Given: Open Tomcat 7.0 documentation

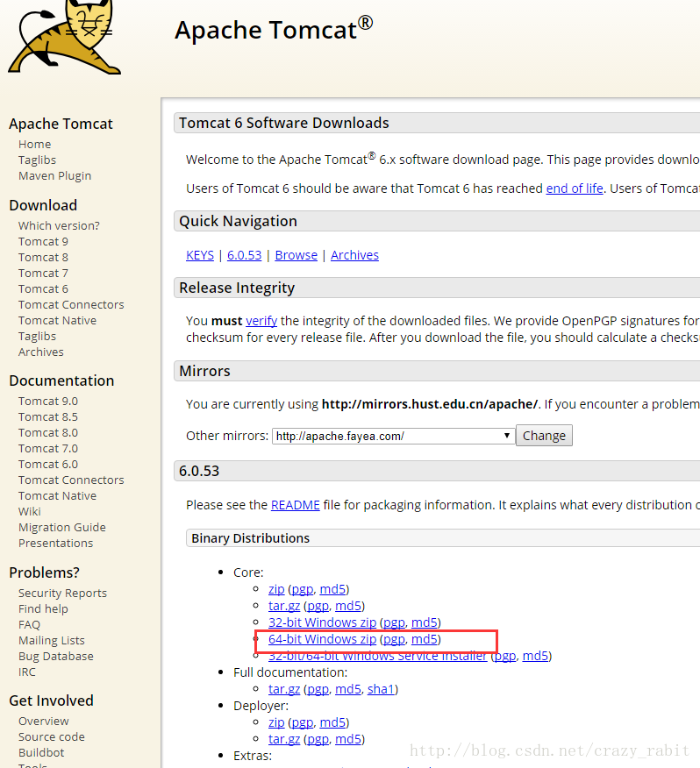Looking at the screenshot, I should 48,448.
